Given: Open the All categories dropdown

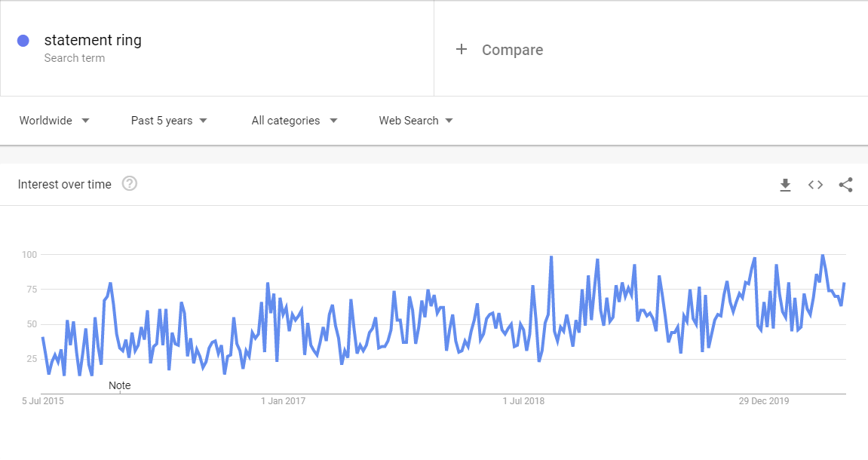Looking at the screenshot, I should pyautogui.click(x=295, y=121).
